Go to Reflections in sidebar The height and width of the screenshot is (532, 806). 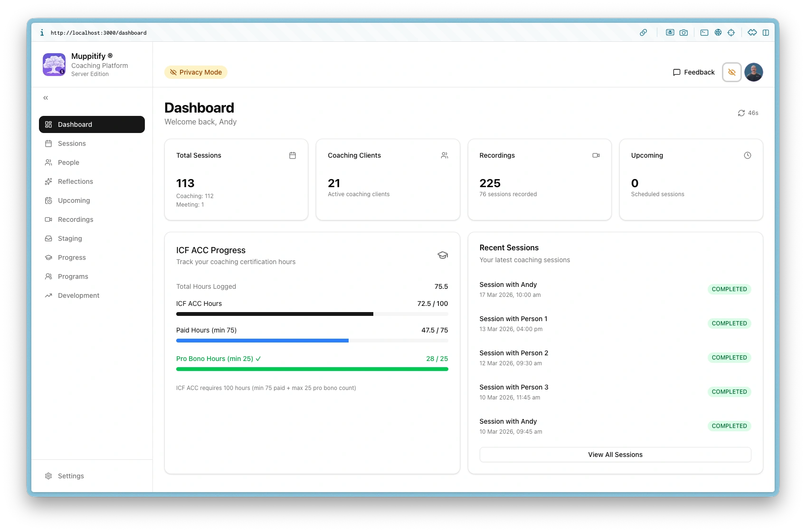point(75,181)
